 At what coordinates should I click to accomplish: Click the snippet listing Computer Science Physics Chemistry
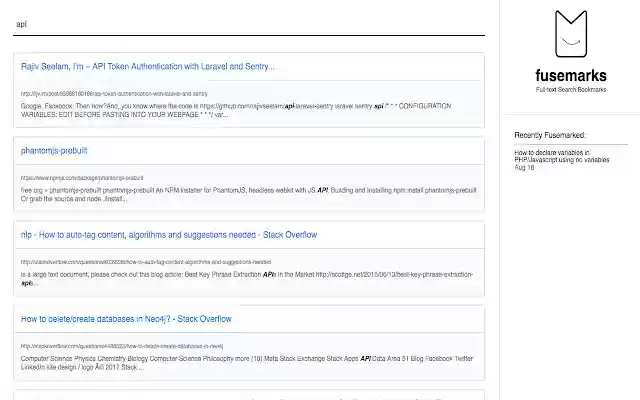click(x=247, y=363)
